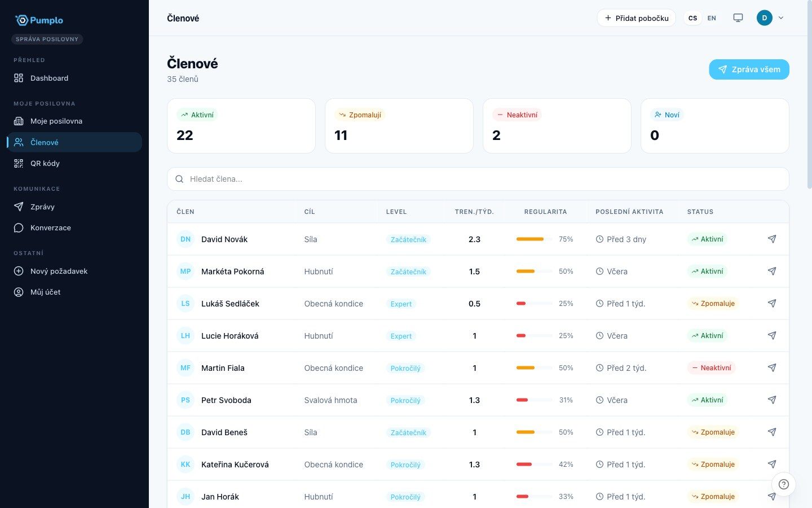The width and height of the screenshot is (812, 508).
Task: Click send message icon for Markéta Pokorná
Action: coord(772,271)
